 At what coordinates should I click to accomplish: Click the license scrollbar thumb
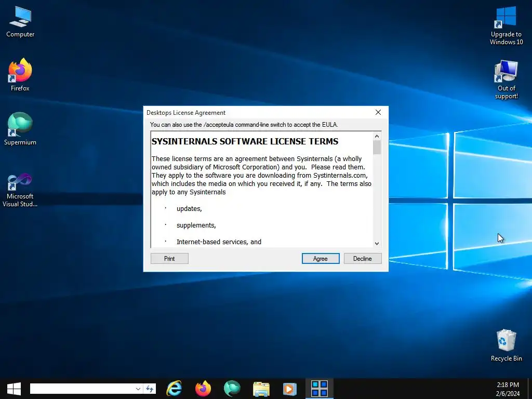click(x=377, y=147)
